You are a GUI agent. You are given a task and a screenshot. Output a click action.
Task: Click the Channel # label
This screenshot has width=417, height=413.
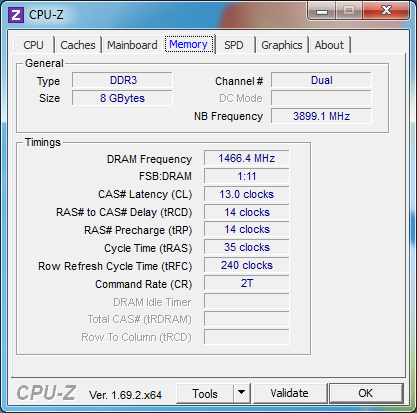click(239, 81)
